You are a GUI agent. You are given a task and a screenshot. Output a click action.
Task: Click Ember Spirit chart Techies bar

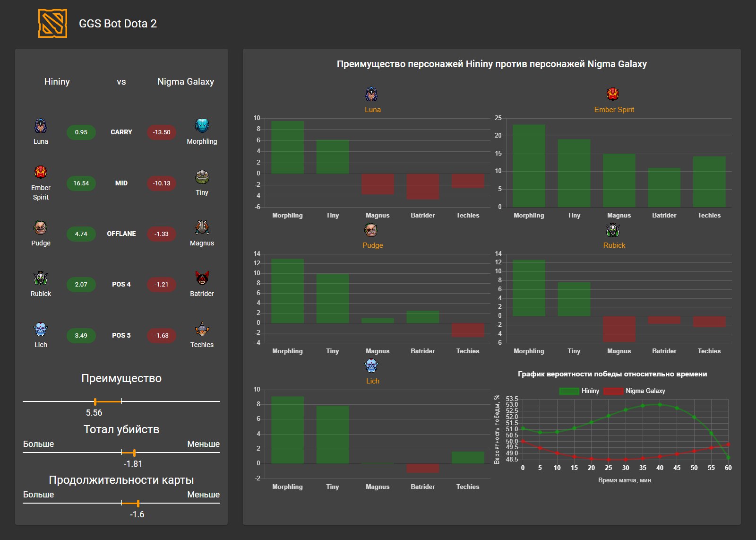click(709, 182)
